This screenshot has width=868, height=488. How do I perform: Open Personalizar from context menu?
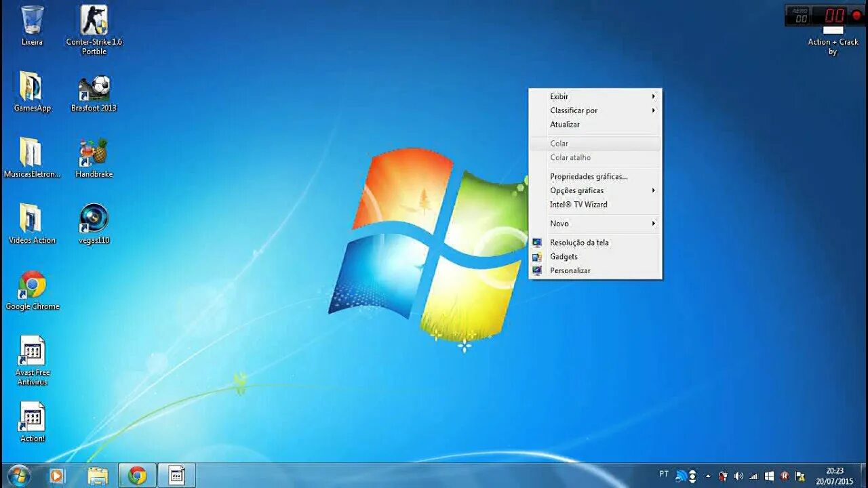click(595, 270)
